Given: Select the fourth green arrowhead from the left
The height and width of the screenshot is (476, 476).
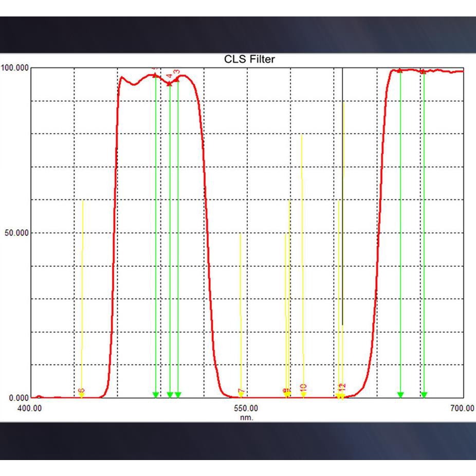Looking at the screenshot, I should coord(400,395).
